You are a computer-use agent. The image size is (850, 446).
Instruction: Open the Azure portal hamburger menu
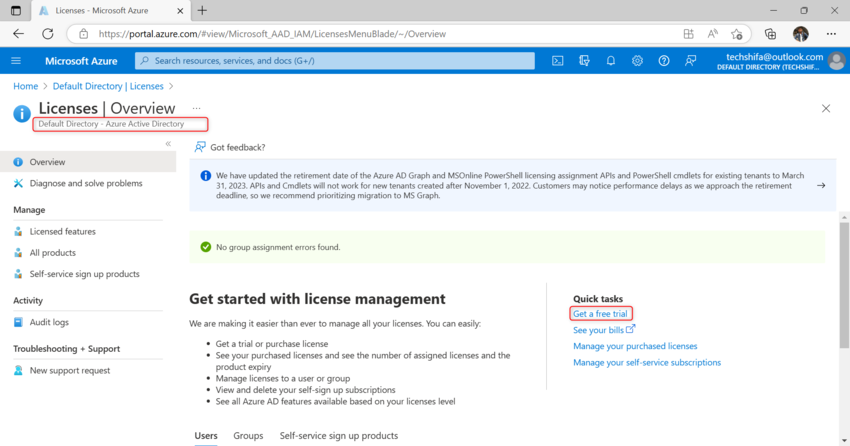16,61
